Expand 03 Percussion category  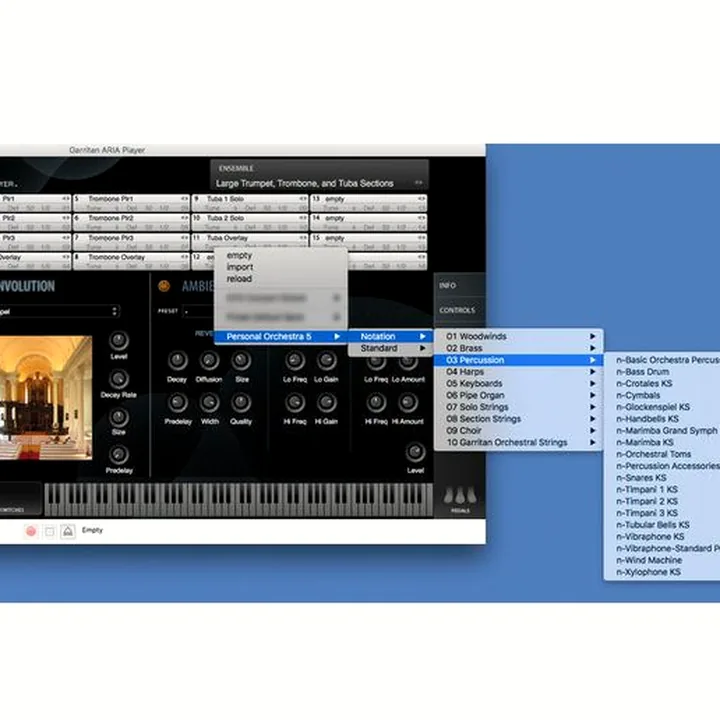point(518,360)
